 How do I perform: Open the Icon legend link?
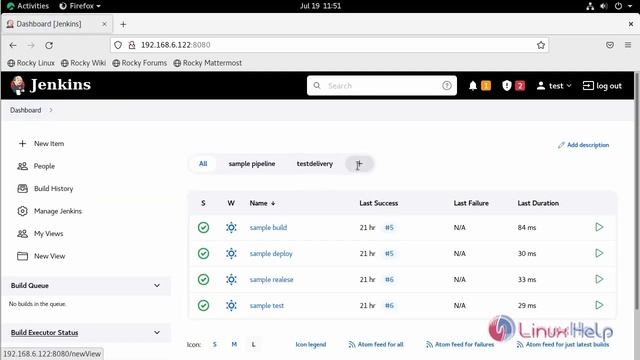(x=311, y=344)
